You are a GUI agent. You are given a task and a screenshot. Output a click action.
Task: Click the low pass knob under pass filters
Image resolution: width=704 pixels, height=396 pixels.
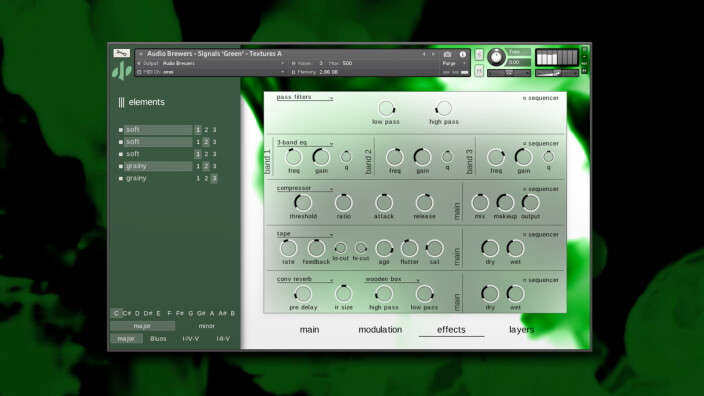pyautogui.click(x=386, y=109)
